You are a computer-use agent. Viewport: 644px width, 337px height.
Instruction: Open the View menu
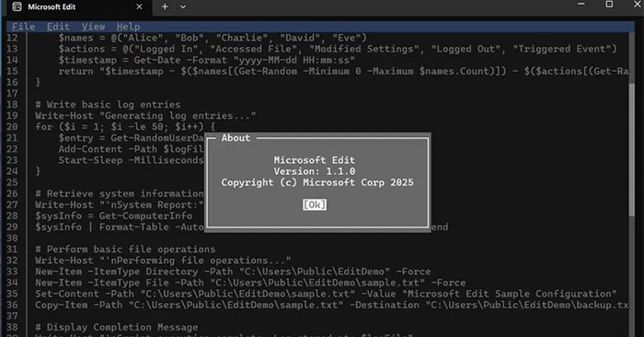coord(93,27)
